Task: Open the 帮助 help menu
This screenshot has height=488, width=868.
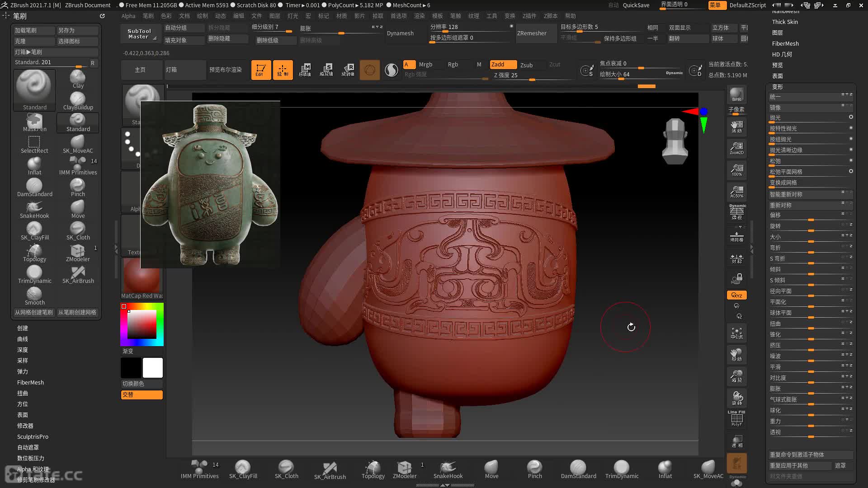Action: click(571, 16)
